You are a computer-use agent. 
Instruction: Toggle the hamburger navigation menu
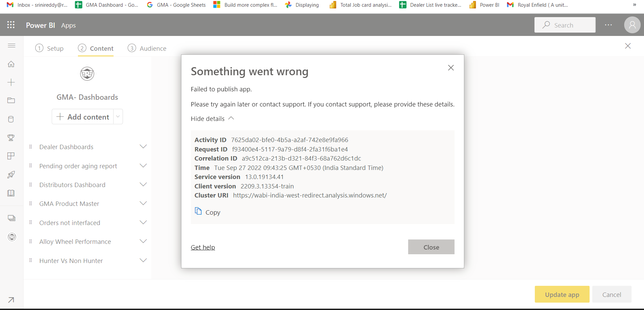coord(11,45)
